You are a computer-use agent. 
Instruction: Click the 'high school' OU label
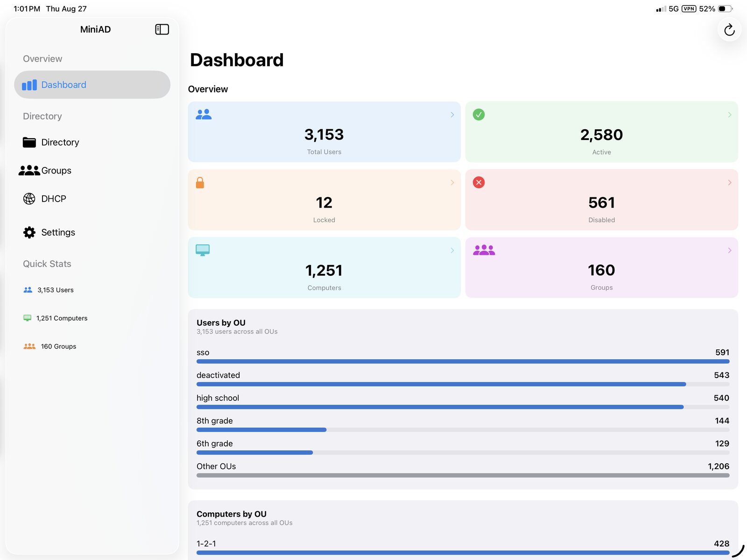(218, 398)
